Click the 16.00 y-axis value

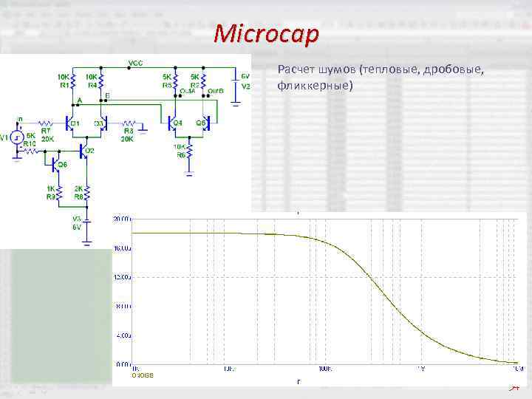[x=122, y=248]
